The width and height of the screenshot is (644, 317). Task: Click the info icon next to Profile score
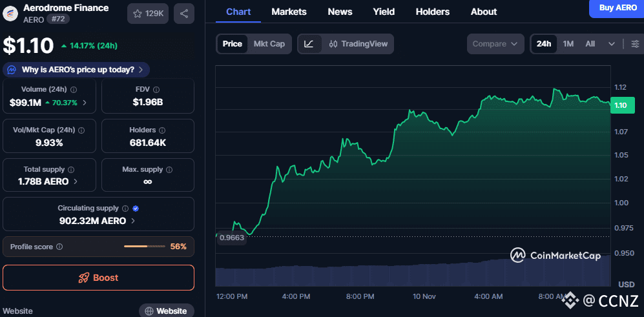59,247
